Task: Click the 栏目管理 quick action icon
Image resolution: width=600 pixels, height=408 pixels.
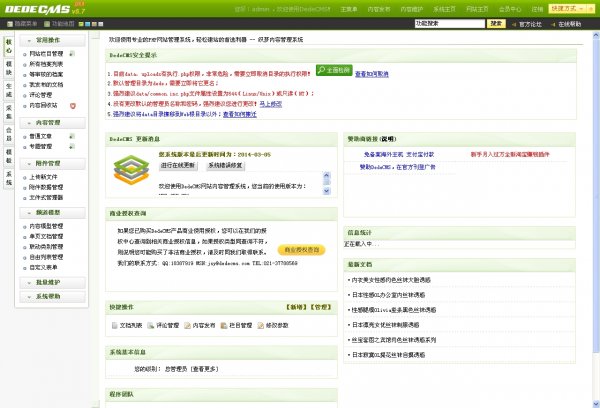Action: [x=224, y=325]
